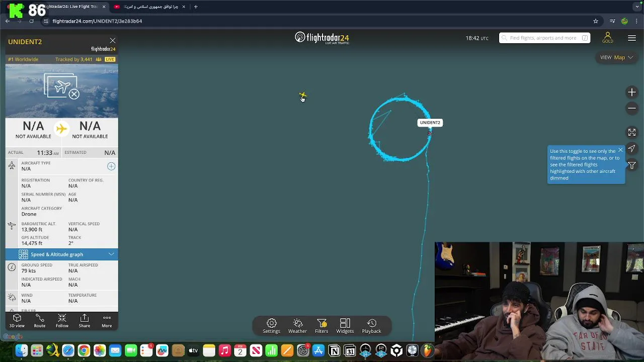Click the 13,900 ft barometric altitude value
Viewport: 644px width, 362px height.
tap(32, 230)
